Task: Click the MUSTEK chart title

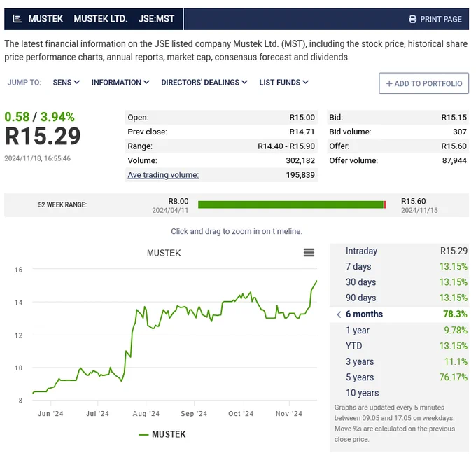Action: [164, 253]
